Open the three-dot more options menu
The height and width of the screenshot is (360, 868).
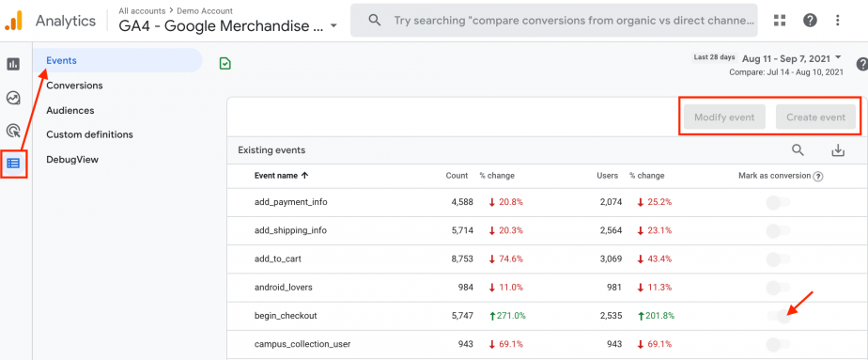click(x=838, y=21)
